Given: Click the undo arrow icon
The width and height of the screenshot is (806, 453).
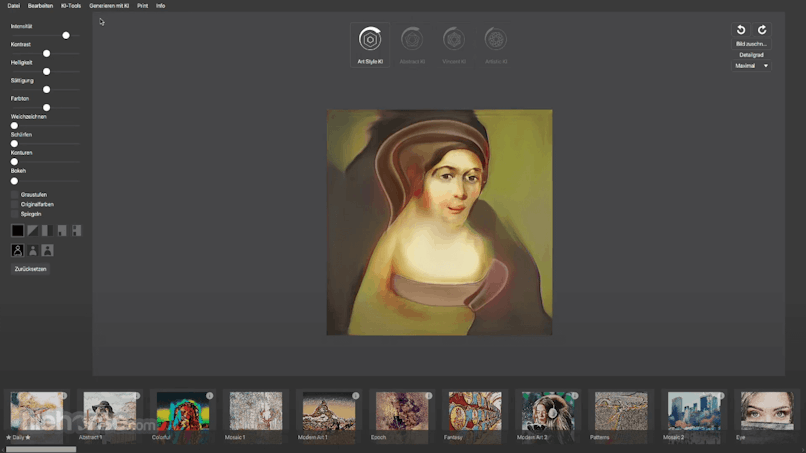Looking at the screenshot, I should (741, 30).
